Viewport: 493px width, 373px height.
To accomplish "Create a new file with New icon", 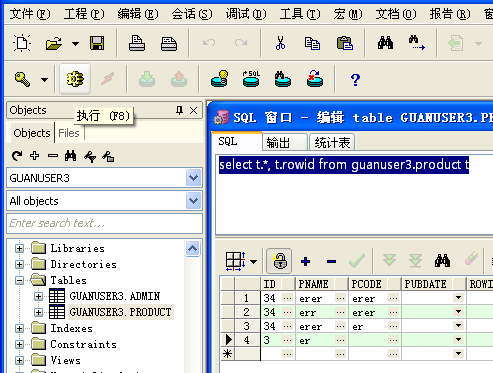I will click(x=22, y=43).
